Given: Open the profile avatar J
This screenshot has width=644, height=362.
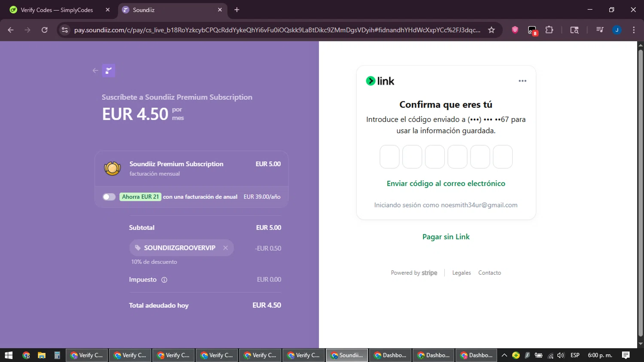Looking at the screenshot, I should [617, 30].
